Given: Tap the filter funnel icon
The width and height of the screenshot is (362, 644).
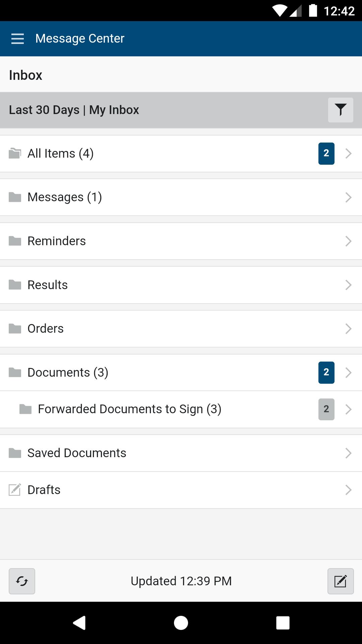Looking at the screenshot, I should [340, 110].
